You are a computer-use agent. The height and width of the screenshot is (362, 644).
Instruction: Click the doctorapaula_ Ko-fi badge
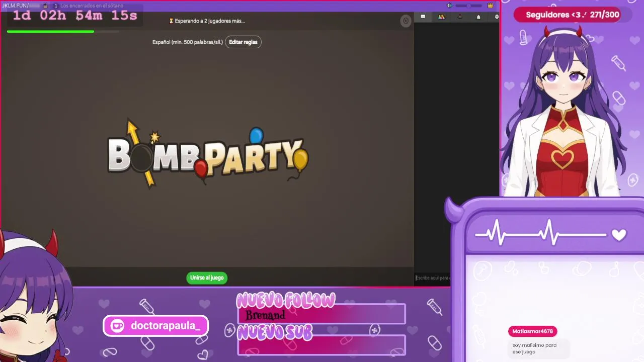pyautogui.click(x=155, y=326)
